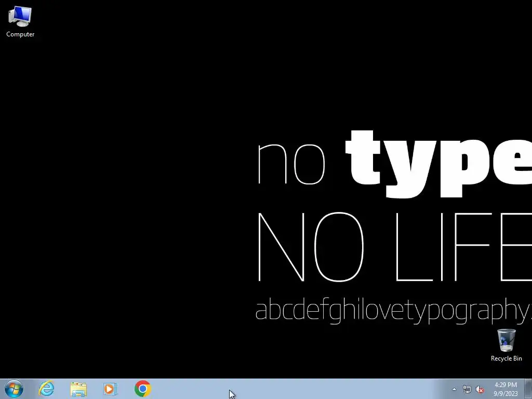Click the "Recycle Bin" label text
The height and width of the screenshot is (399, 532).
pos(506,358)
